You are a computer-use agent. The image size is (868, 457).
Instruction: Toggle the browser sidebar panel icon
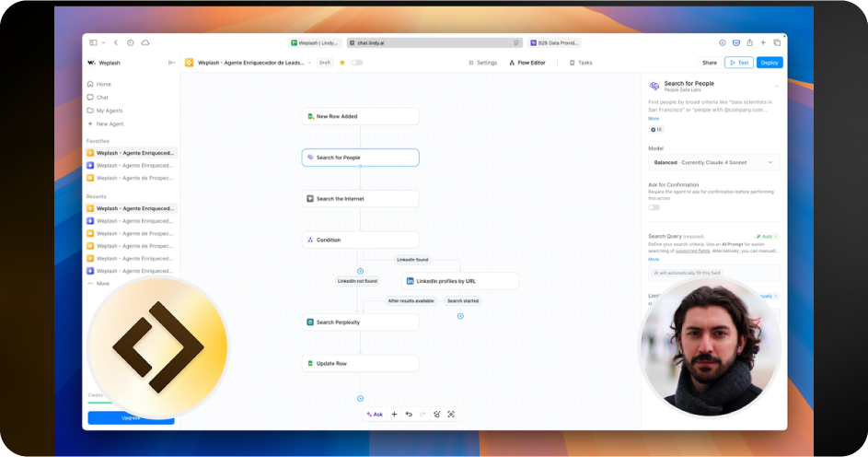coord(93,42)
